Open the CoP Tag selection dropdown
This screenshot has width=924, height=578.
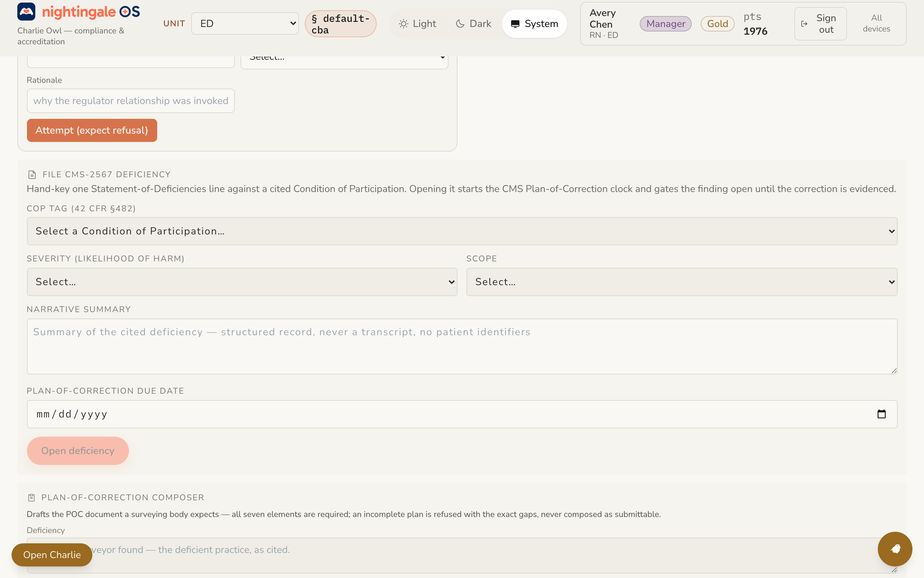pyautogui.click(x=462, y=231)
